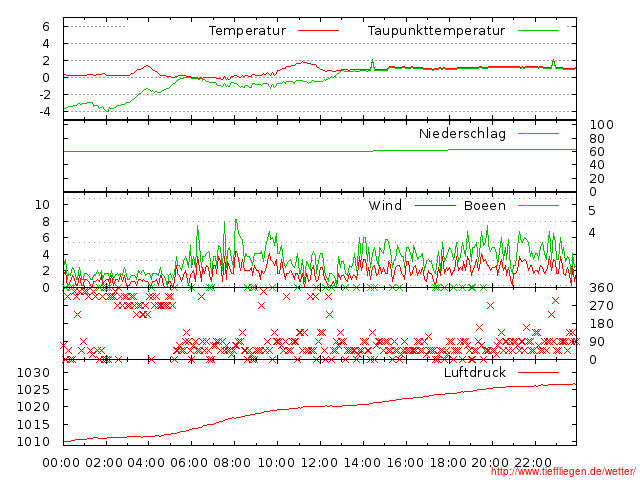
Task: Click red line sample beside Luftdruck
Action: [538, 372]
